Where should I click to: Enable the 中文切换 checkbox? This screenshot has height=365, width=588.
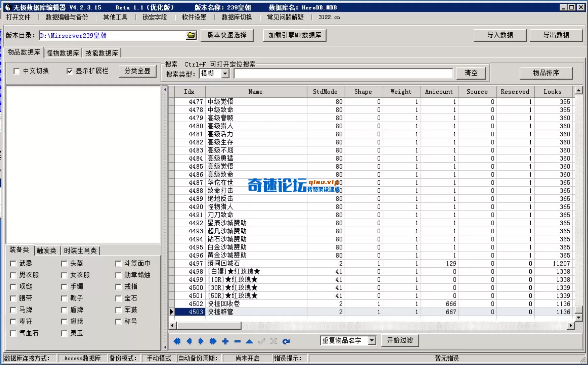pos(16,71)
